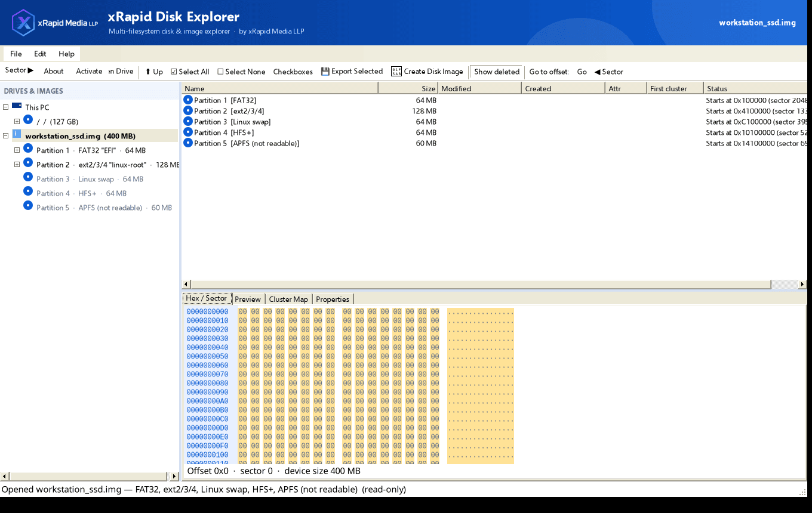Click the Partition 5 APFS disk icon in tree

(x=28, y=205)
